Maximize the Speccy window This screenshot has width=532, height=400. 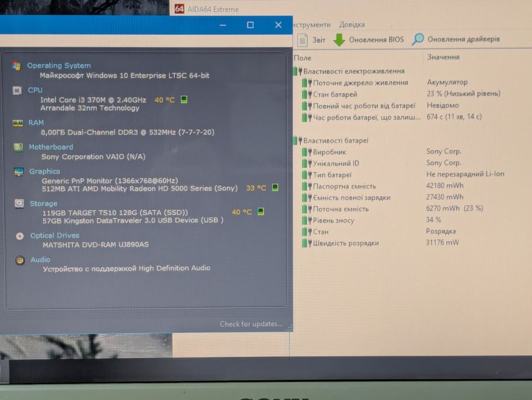pos(251,25)
